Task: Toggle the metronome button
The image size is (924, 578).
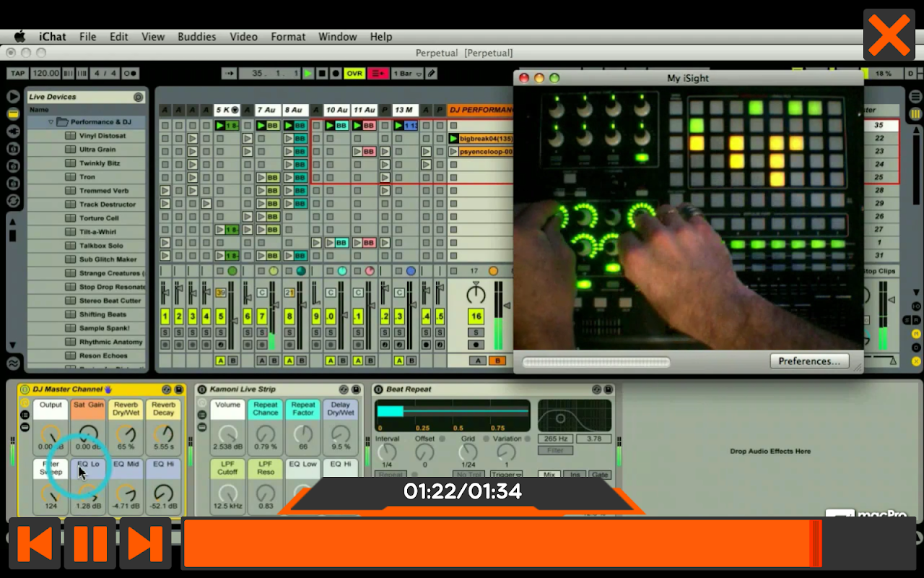Action: [130, 74]
